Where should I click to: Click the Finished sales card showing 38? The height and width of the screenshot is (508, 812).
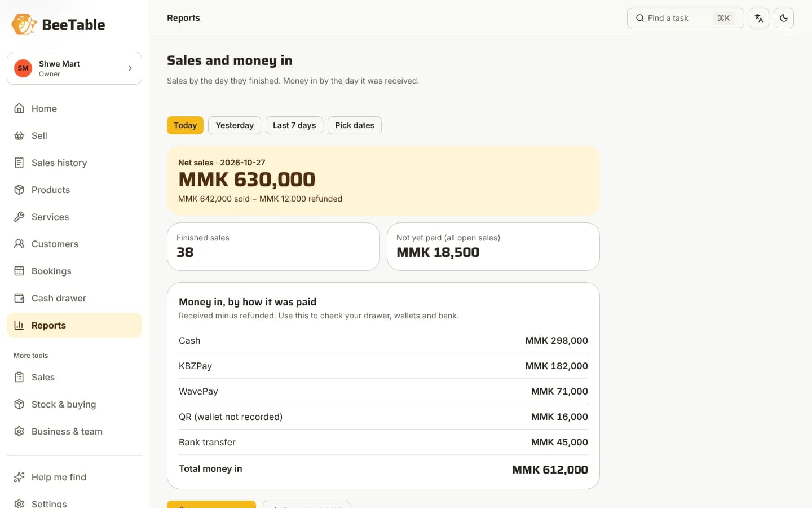pyautogui.click(x=273, y=247)
